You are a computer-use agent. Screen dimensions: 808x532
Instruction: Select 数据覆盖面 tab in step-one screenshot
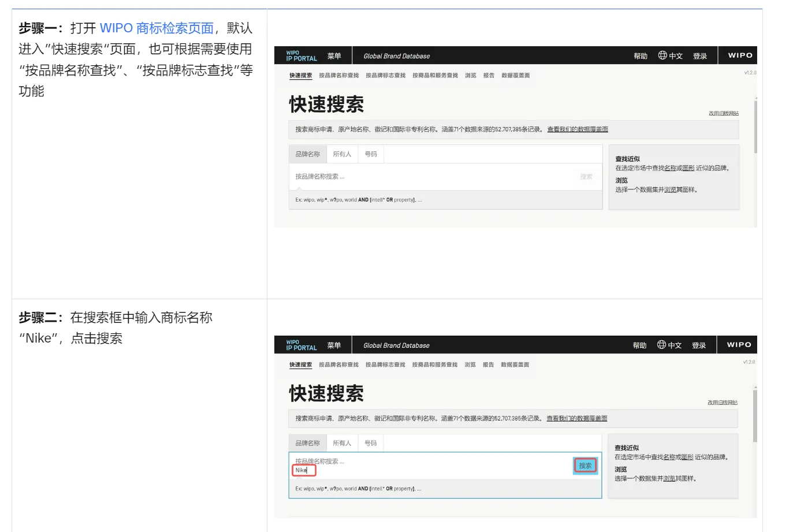[516, 76]
